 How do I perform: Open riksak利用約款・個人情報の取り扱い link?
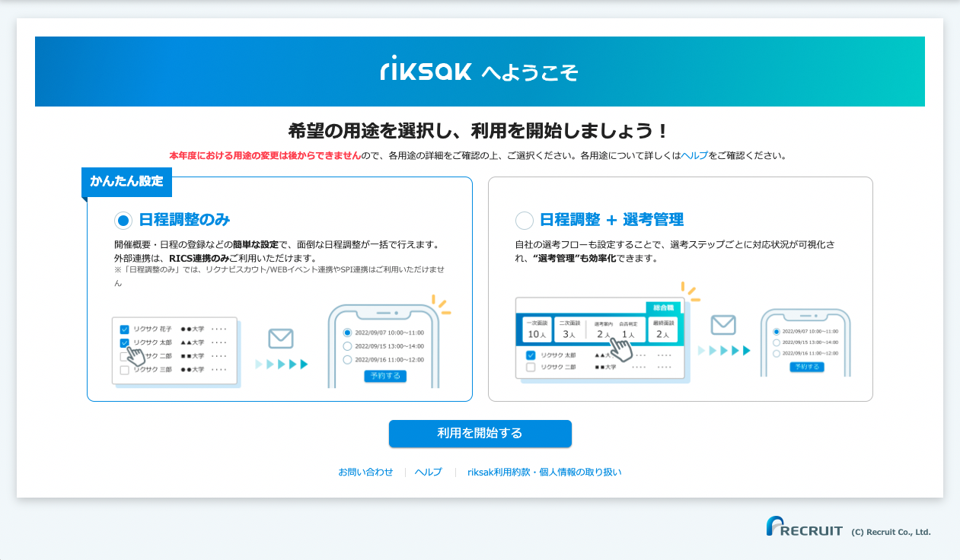click(x=544, y=473)
